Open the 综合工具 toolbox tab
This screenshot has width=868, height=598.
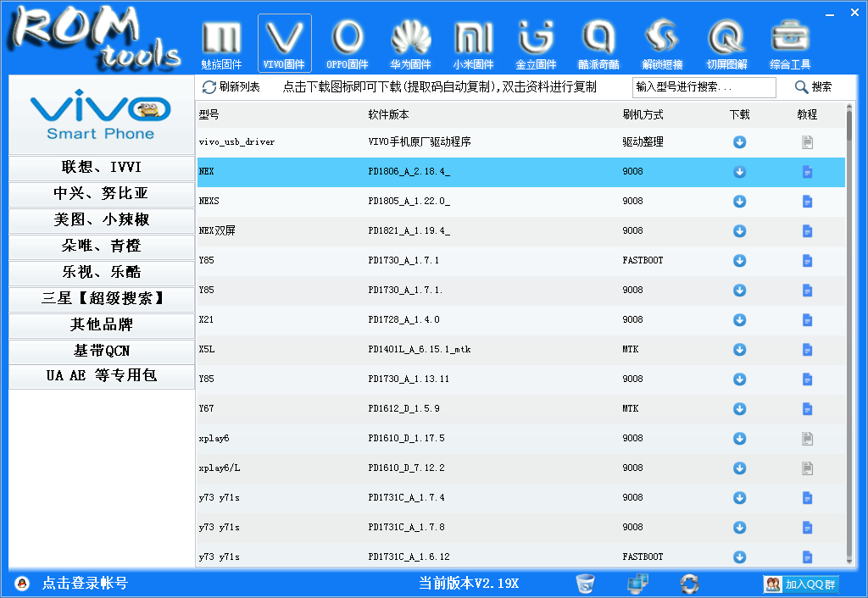790,44
